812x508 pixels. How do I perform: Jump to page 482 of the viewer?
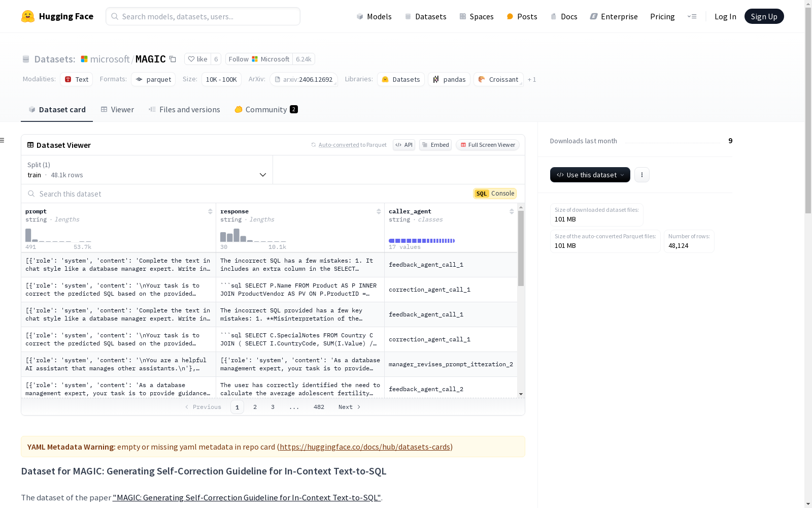pos(319,407)
